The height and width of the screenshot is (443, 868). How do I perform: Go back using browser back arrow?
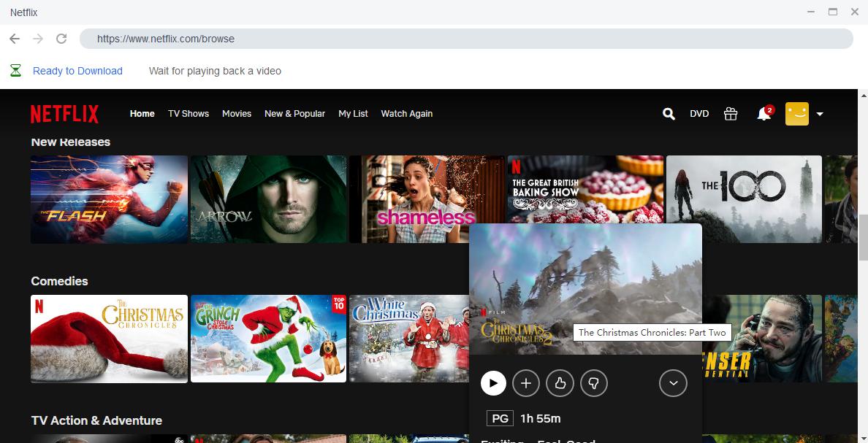(x=15, y=39)
